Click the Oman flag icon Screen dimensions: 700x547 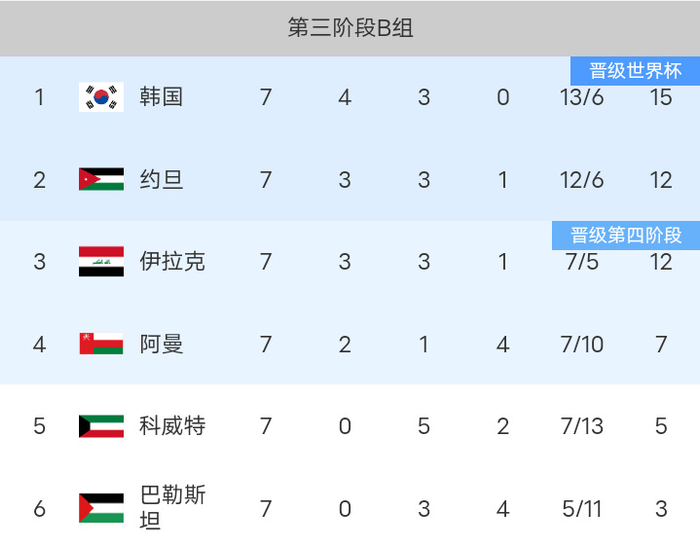pos(101,344)
